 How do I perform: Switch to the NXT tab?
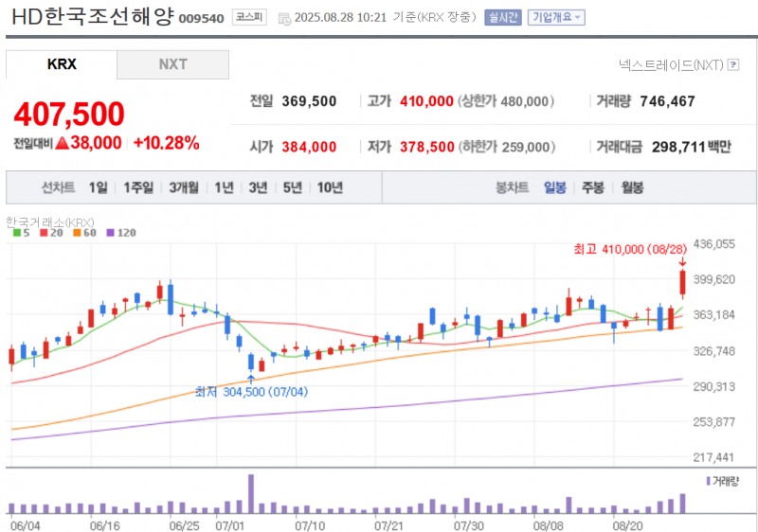(x=172, y=64)
